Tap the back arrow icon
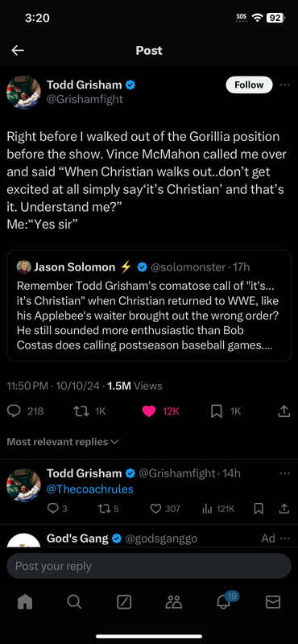 [x=18, y=51]
